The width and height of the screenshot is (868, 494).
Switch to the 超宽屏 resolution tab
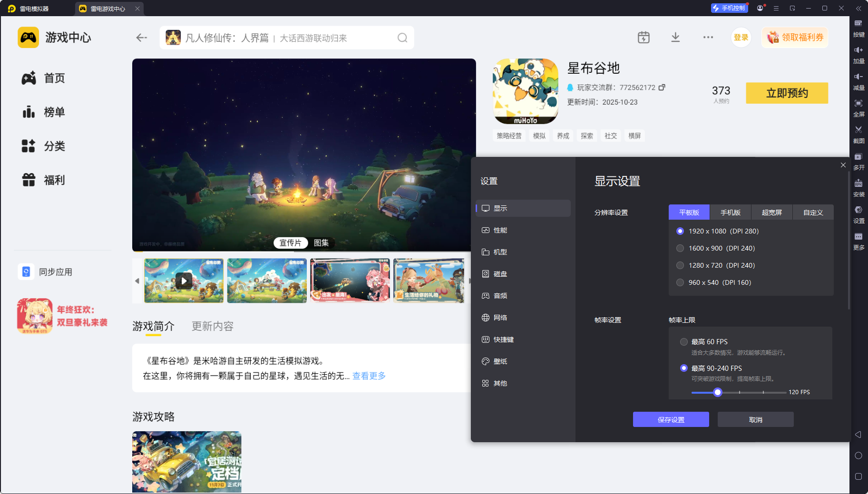point(772,212)
